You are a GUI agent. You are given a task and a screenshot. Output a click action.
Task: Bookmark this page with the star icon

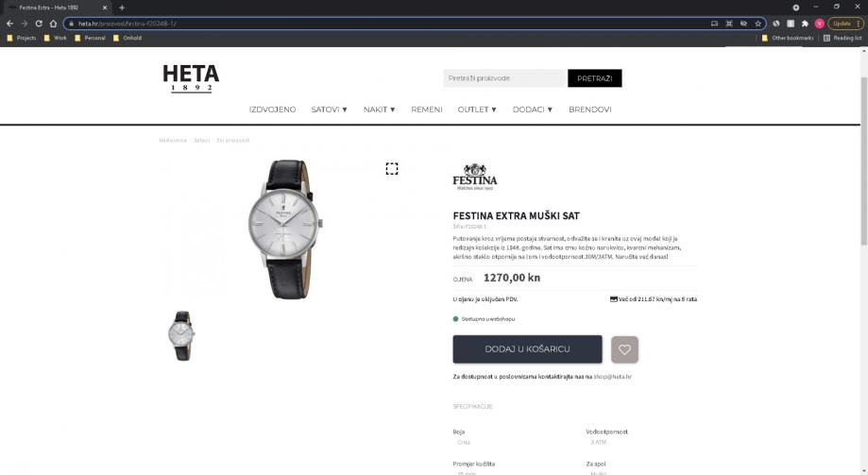tap(757, 24)
